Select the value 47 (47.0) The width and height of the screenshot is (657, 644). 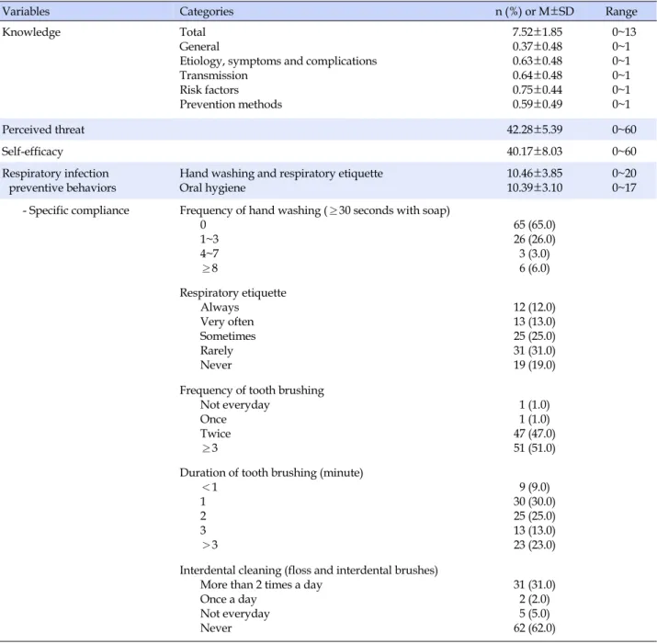534,434
